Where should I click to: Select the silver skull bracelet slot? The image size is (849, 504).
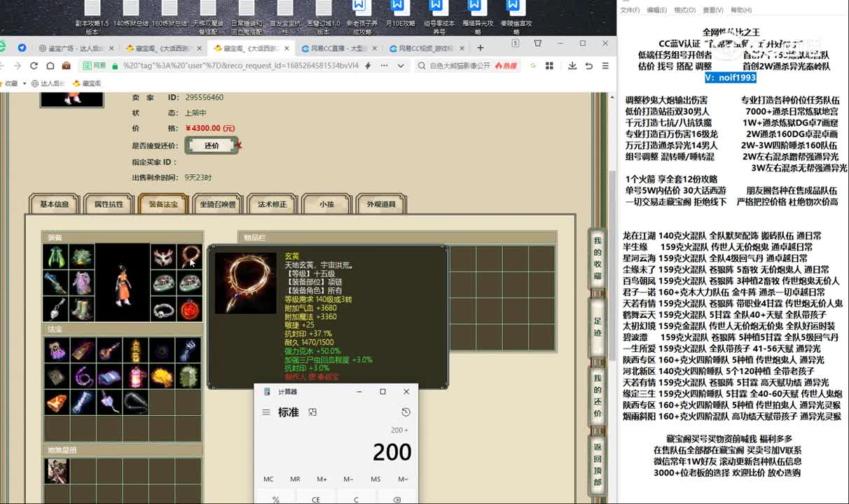pyautogui.click(x=163, y=308)
